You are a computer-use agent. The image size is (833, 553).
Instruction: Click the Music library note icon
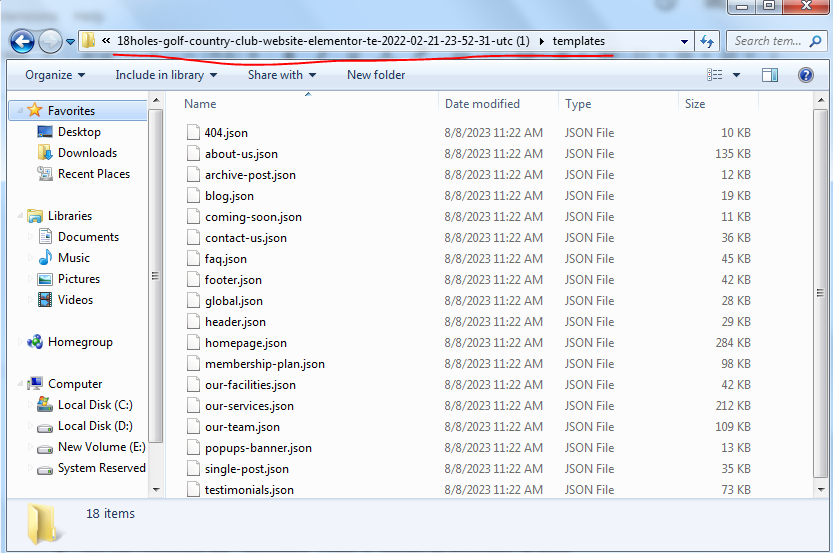[x=46, y=258]
